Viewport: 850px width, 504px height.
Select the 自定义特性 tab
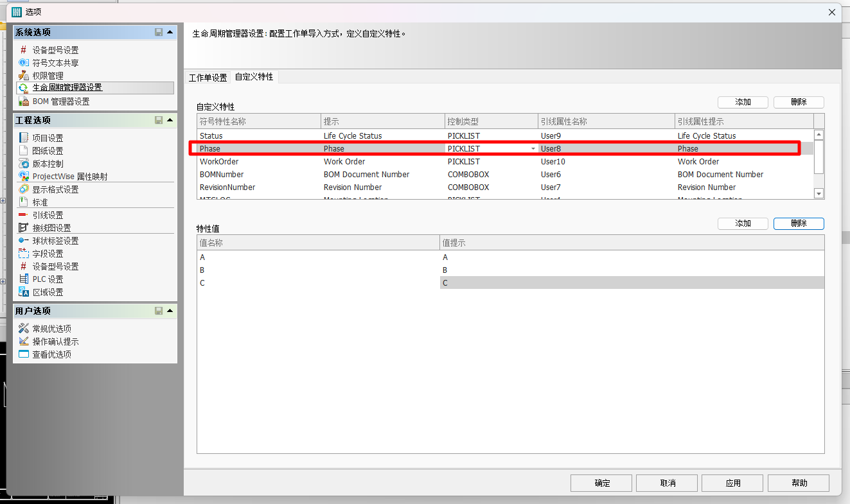pyautogui.click(x=254, y=77)
